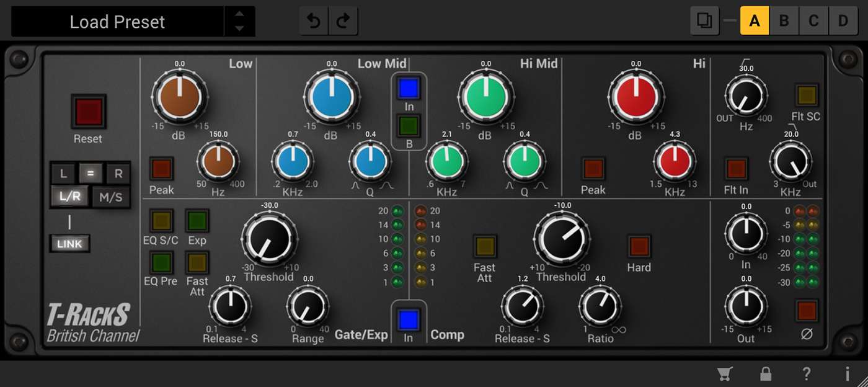Click the redo arrow icon

(343, 22)
